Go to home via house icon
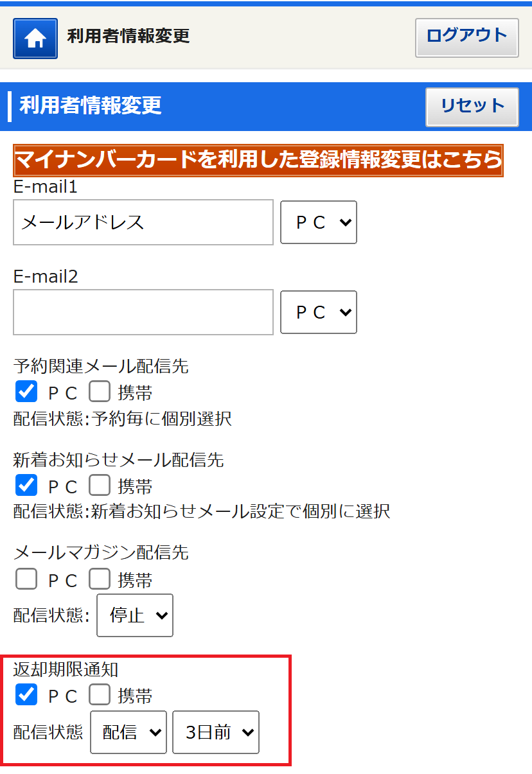Screen dimensions: 532x774 click(35, 39)
